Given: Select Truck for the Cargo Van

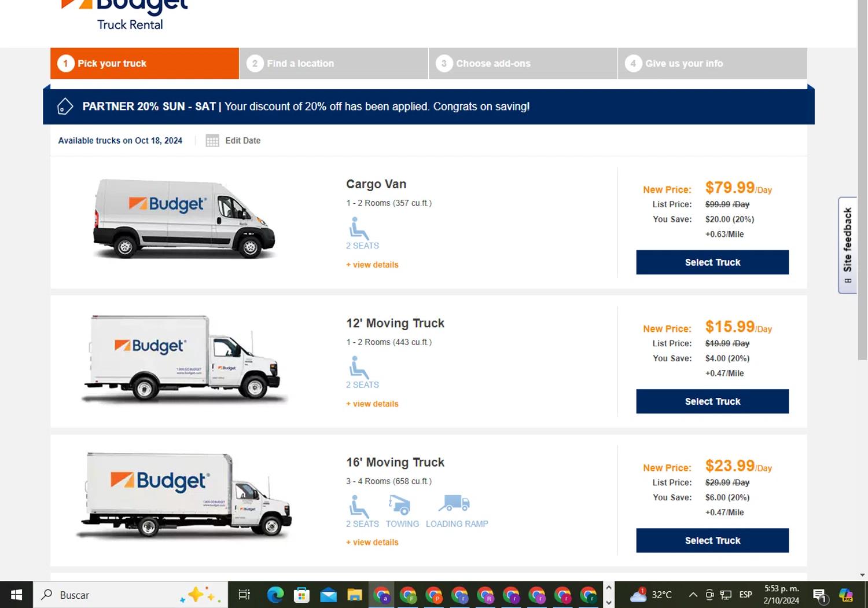Looking at the screenshot, I should (x=712, y=262).
